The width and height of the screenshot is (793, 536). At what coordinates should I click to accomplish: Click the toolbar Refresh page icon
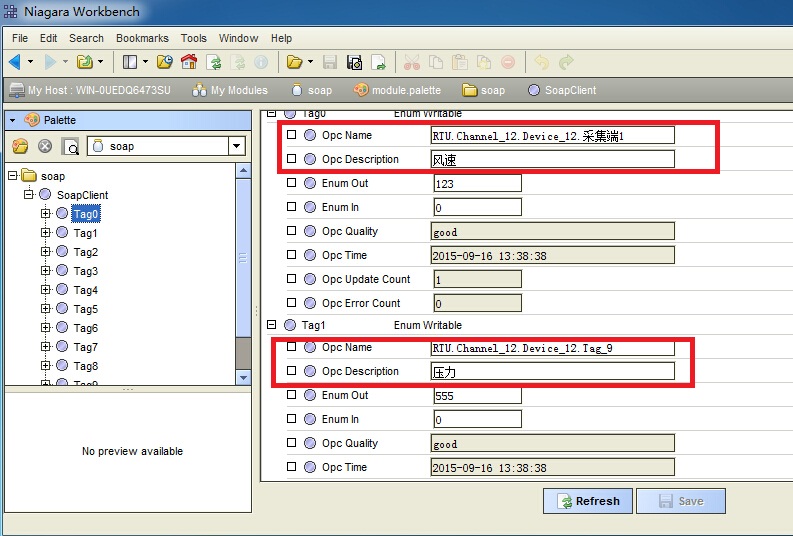point(214,62)
